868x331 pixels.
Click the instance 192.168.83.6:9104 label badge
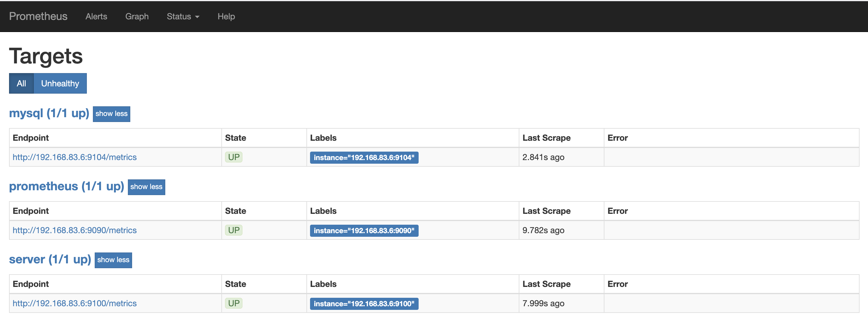point(364,158)
